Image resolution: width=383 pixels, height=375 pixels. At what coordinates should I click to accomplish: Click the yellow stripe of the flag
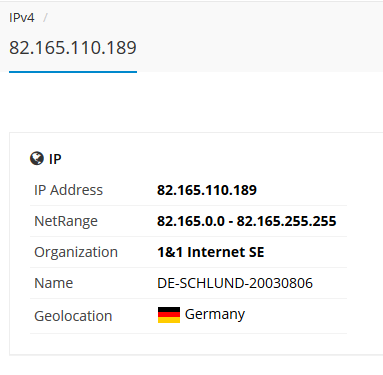(x=169, y=320)
